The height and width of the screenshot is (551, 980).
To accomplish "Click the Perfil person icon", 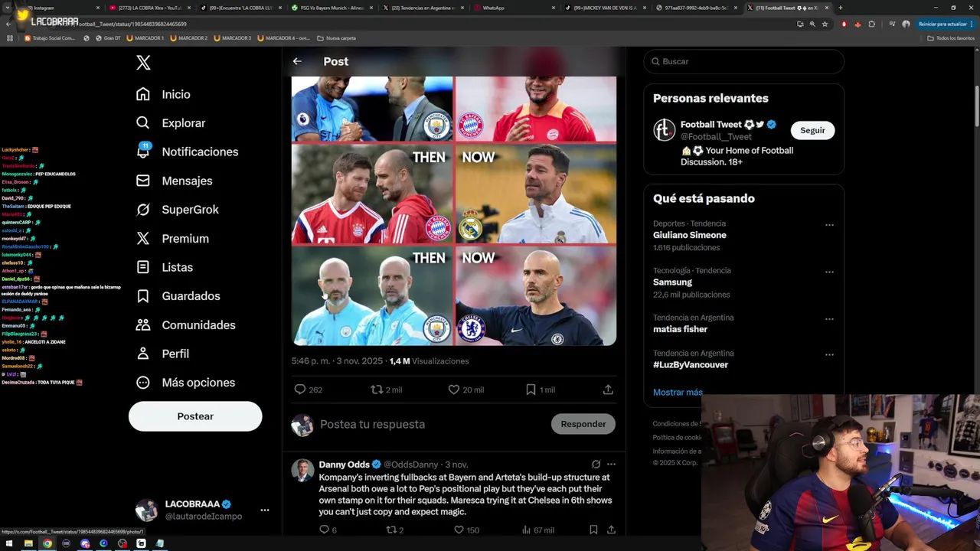I will 143,354.
